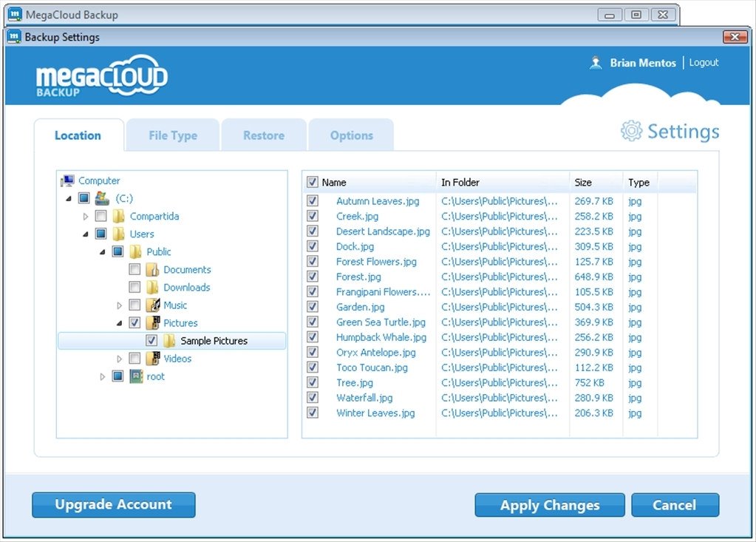Click the Computer icon in tree
The height and width of the screenshot is (542, 756).
tap(67, 181)
